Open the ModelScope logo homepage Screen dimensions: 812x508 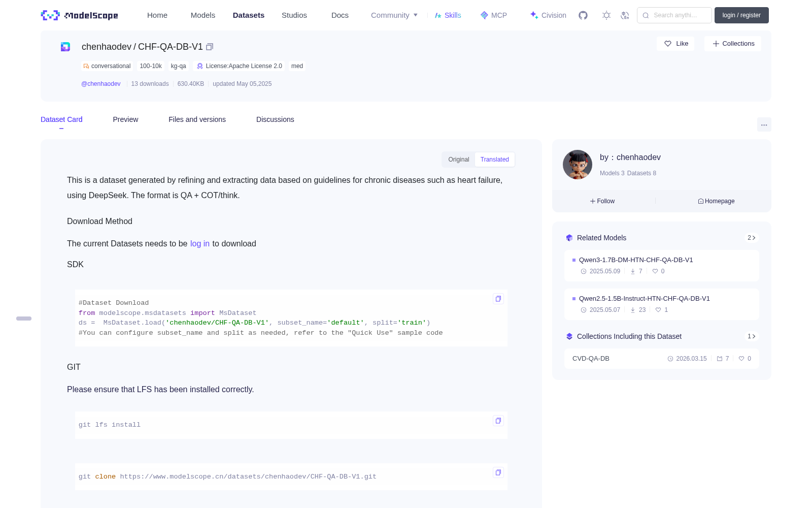click(79, 15)
